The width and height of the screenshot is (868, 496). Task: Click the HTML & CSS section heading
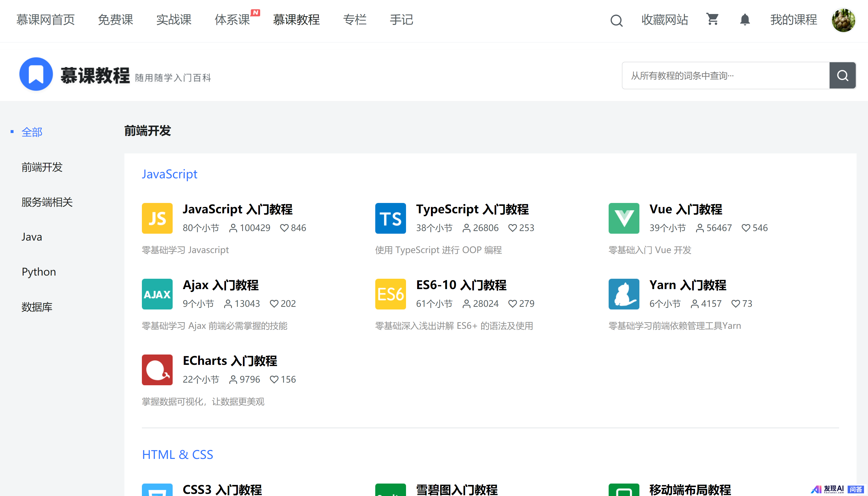177,454
